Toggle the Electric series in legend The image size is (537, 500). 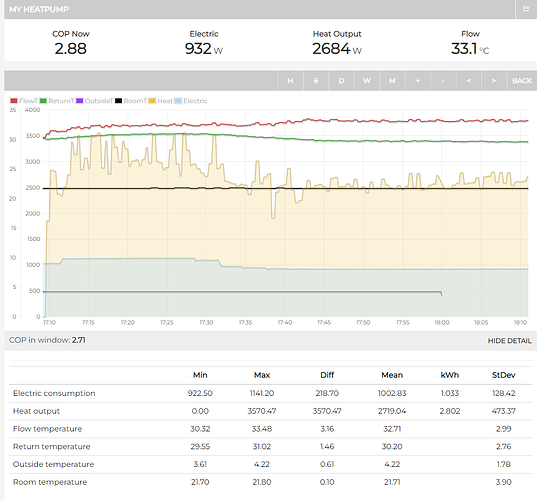(x=191, y=101)
